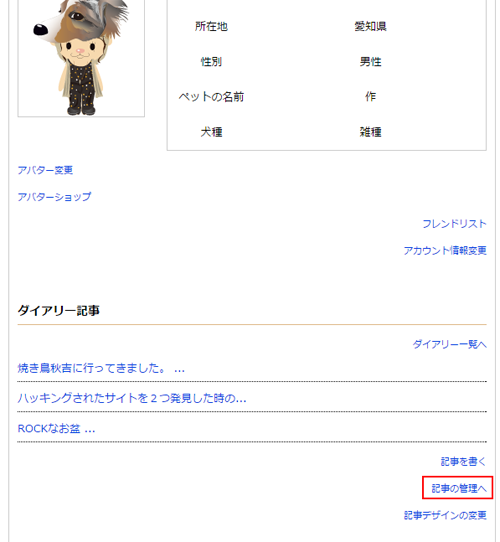Click the ダイアリー記事 heading
The width and height of the screenshot is (500, 542).
click(58, 310)
